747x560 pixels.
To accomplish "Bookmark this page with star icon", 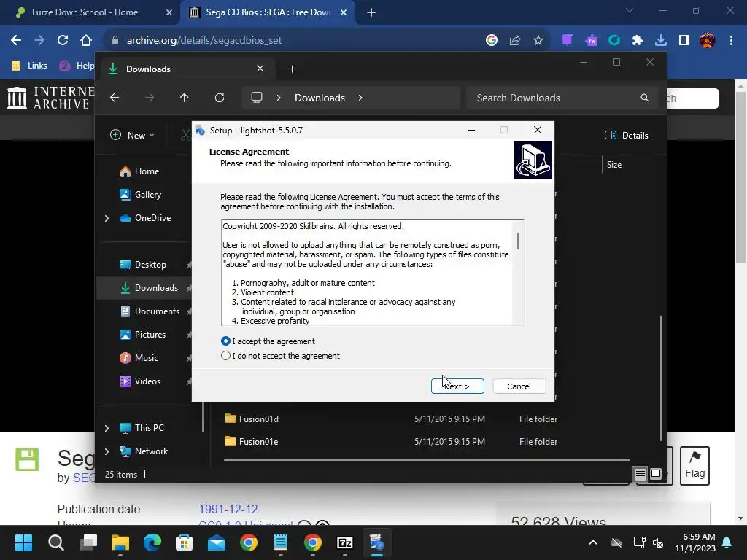I will tap(538, 40).
